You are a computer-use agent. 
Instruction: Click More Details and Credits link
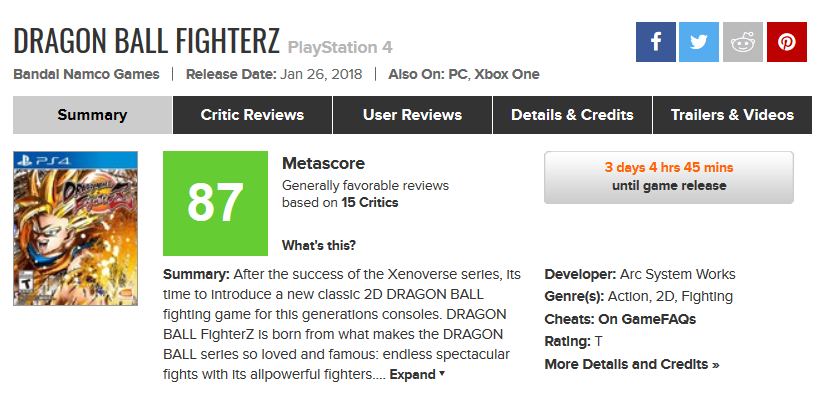pos(632,364)
